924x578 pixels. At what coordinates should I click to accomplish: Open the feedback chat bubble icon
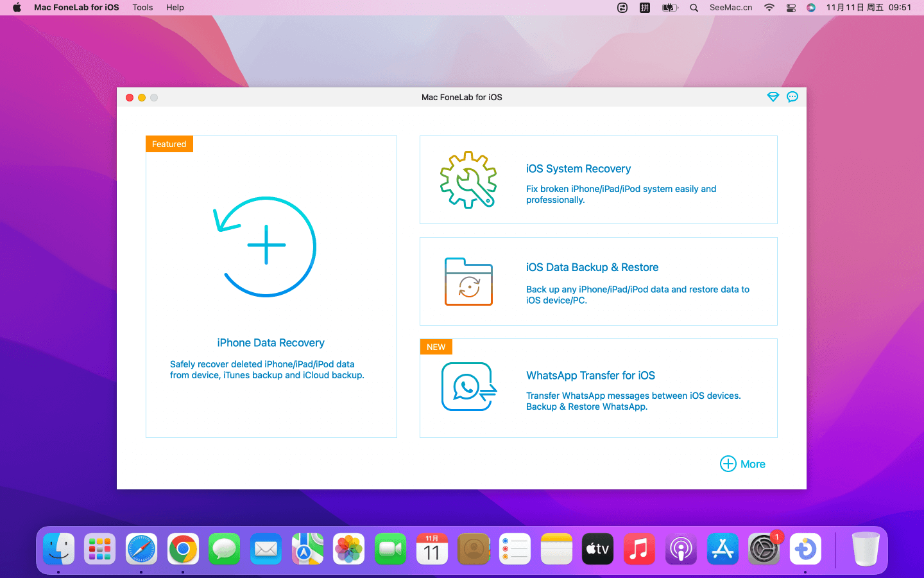pos(792,97)
